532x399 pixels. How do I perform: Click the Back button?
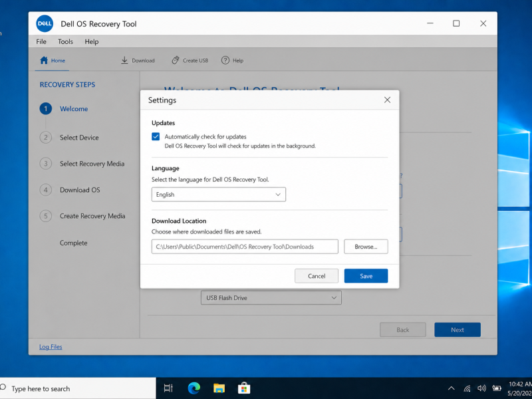tap(403, 330)
